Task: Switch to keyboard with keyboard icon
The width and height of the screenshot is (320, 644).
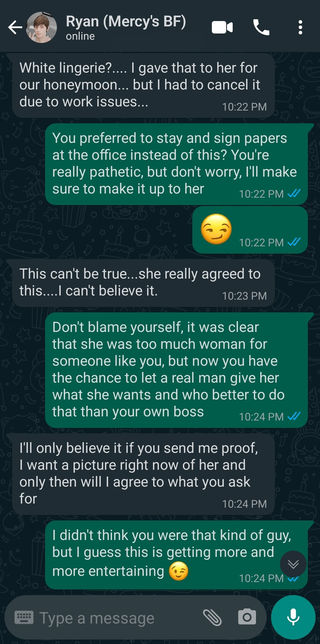Action: (24, 618)
